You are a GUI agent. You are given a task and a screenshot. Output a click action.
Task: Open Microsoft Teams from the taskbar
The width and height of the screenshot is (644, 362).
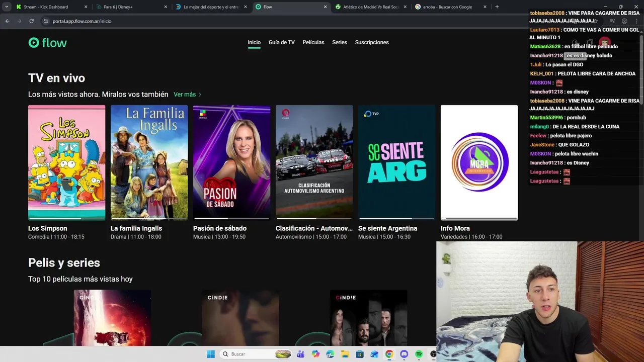point(300,354)
